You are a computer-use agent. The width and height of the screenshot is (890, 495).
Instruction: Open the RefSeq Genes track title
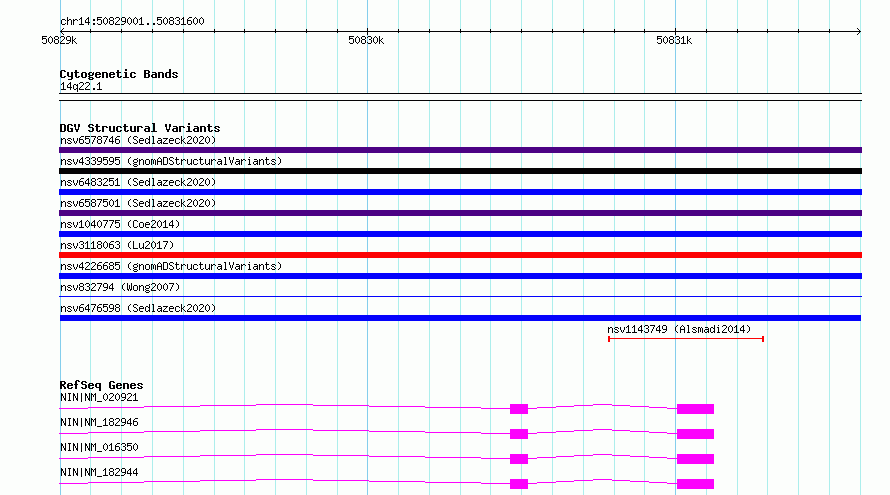click(101, 385)
